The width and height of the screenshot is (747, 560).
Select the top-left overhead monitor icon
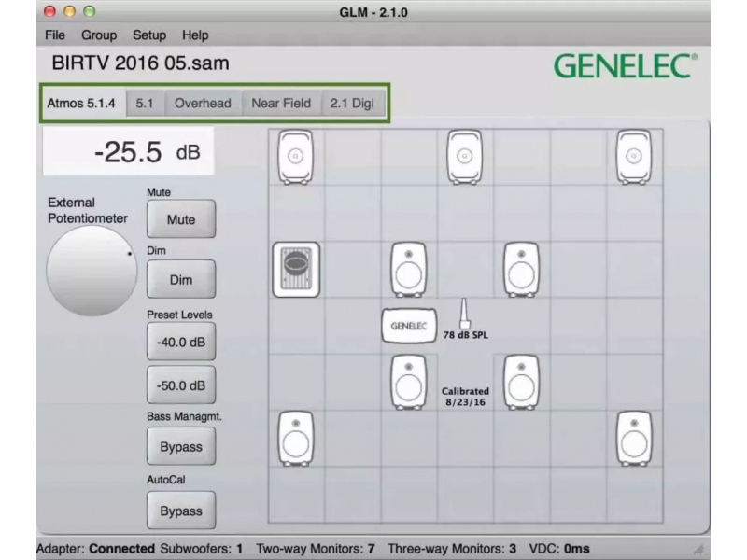[296, 157]
